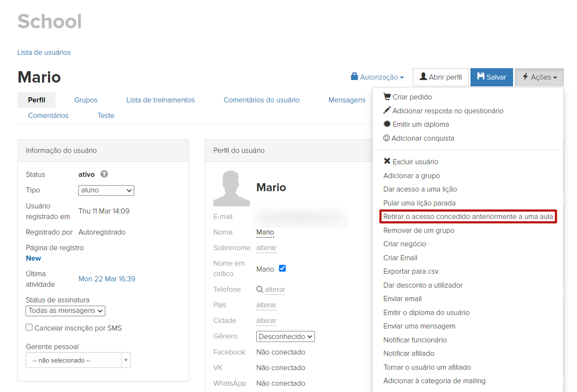
Task: Select Retirar o acesso concedido anteriormente menu item
Action: coord(468,217)
